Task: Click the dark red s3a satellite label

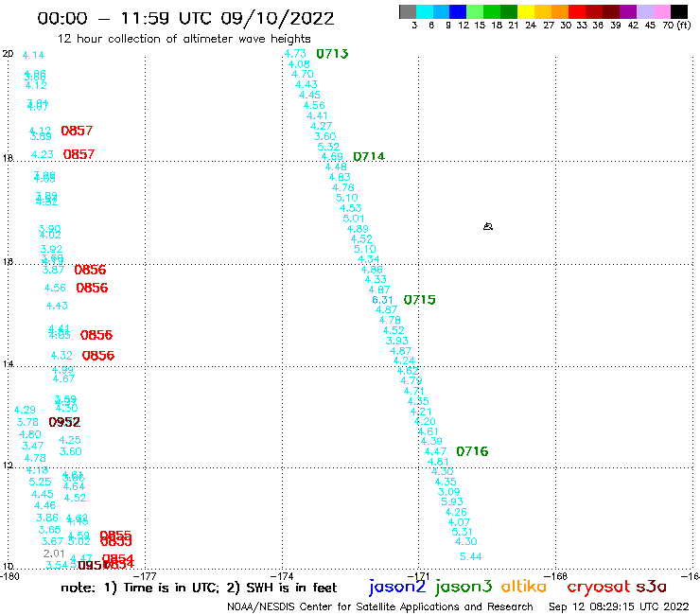Action: (652, 587)
